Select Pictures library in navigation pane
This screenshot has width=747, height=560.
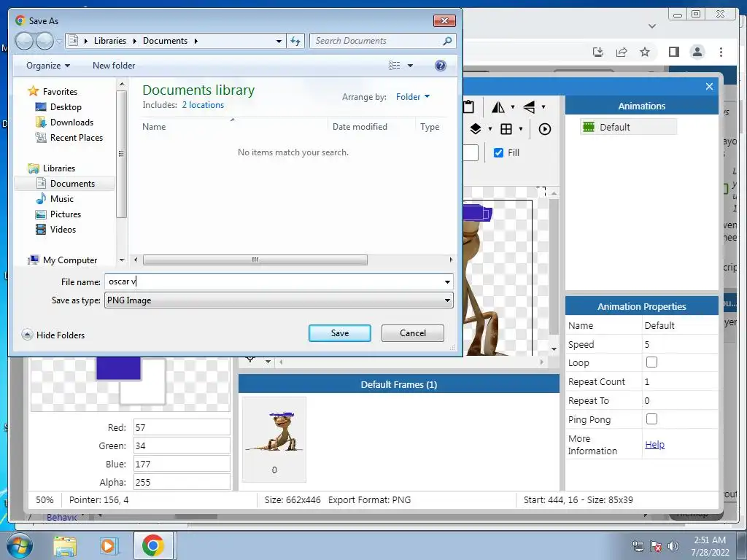click(65, 214)
